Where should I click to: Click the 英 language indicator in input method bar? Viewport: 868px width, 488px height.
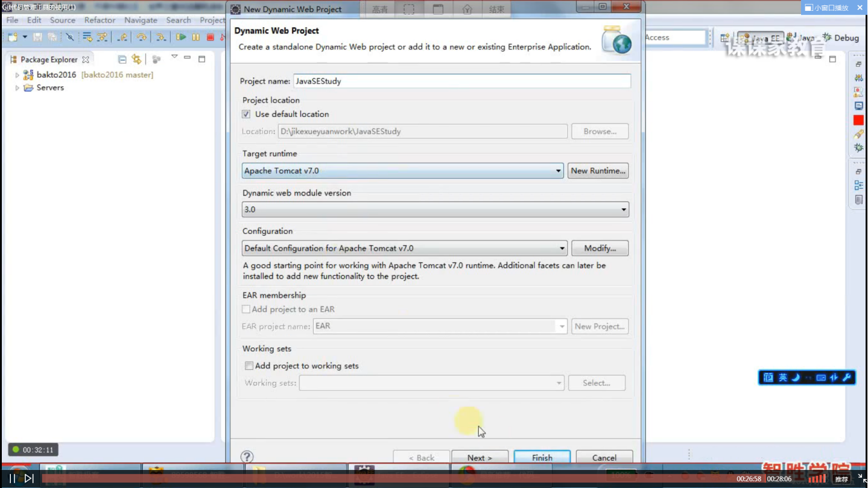783,378
